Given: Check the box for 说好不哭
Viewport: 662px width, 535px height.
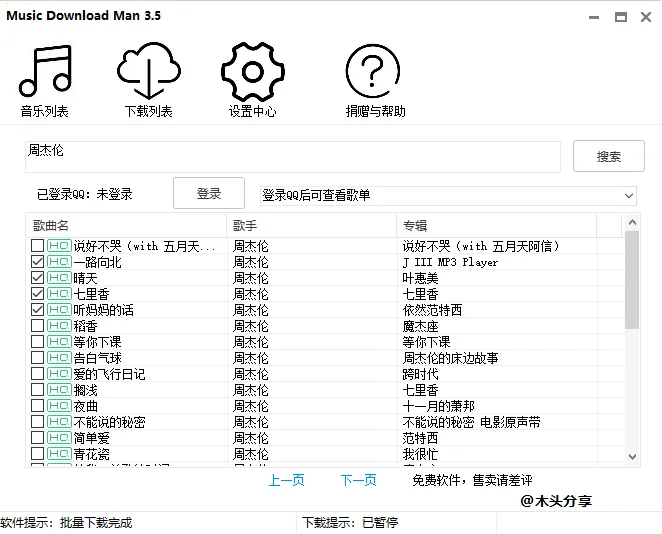Looking at the screenshot, I should 38,245.
